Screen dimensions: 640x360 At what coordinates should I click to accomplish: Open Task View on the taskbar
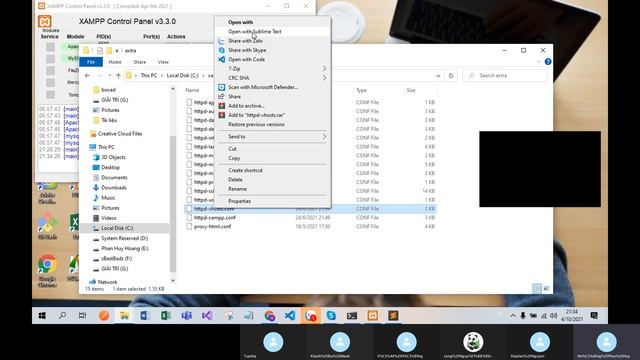coord(82,316)
